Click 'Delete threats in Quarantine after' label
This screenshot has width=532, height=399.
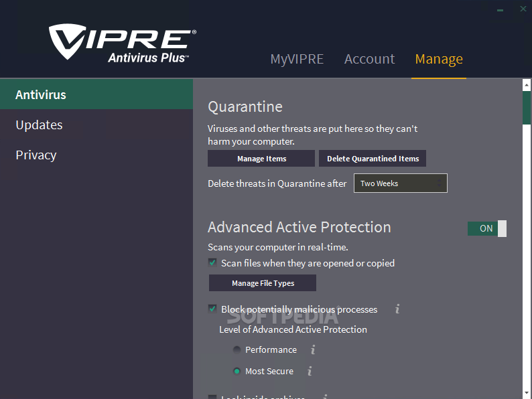277,183
